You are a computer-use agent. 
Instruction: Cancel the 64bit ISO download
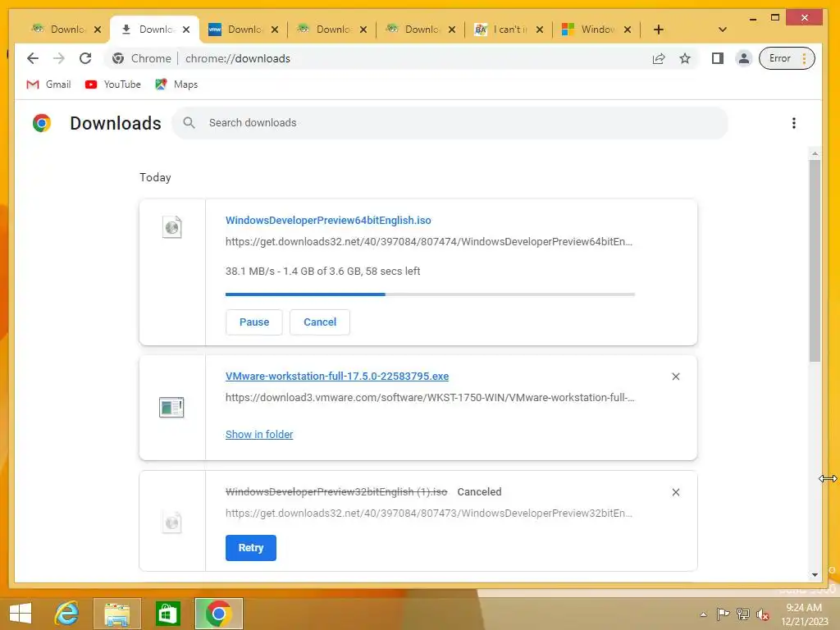[320, 322]
